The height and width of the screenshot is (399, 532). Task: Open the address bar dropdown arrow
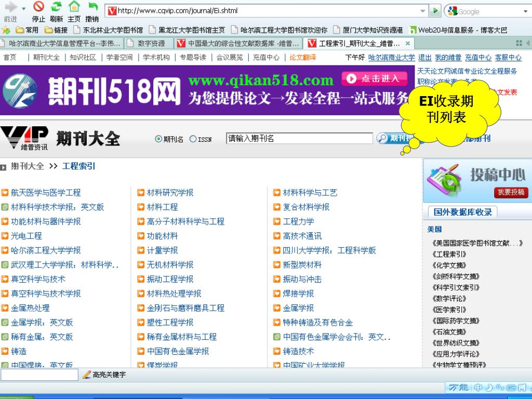coord(423,11)
